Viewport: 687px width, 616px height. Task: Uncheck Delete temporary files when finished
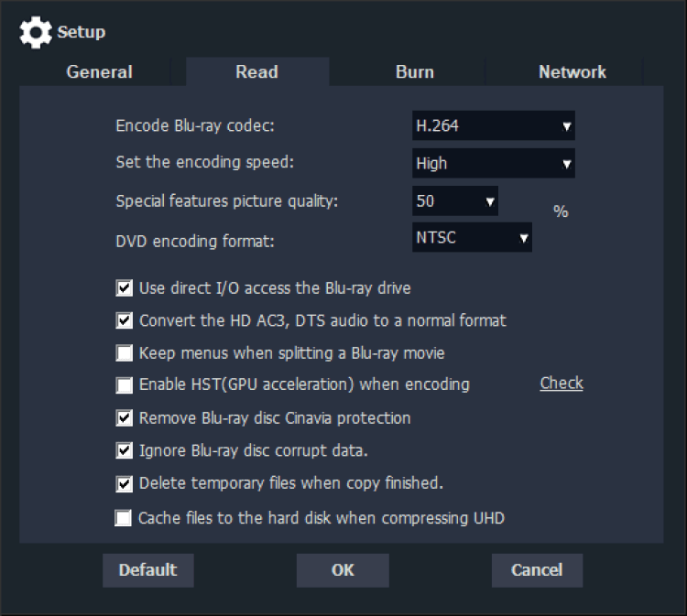[125, 484]
